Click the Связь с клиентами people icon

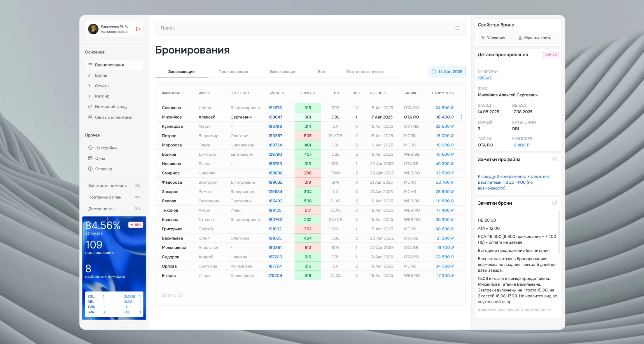coord(90,117)
